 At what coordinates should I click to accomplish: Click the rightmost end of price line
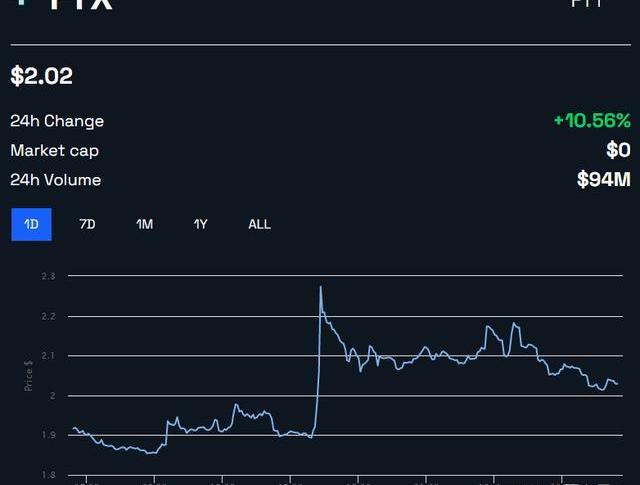(617, 383)
